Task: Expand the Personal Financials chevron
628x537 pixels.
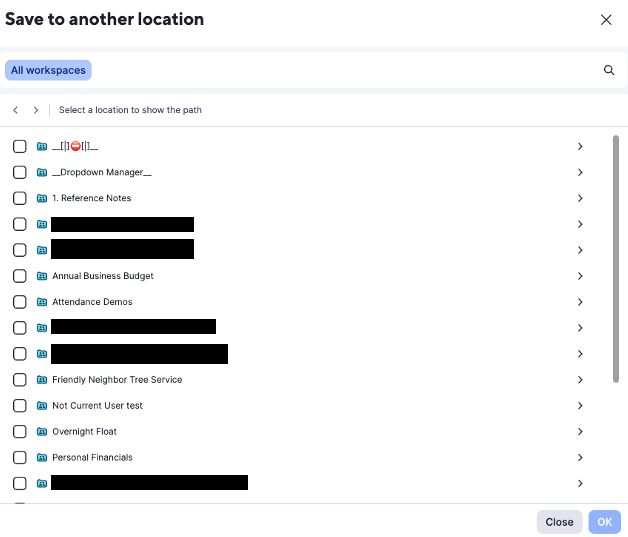Action: 580,457
